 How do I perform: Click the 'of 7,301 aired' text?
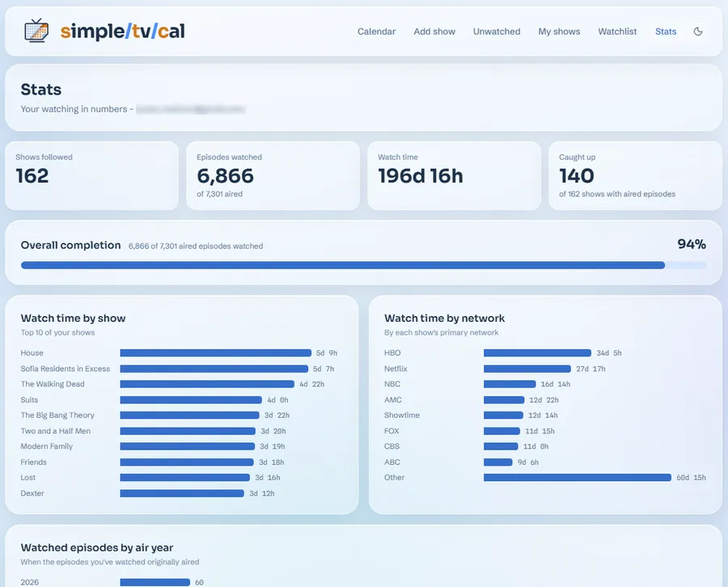pos(219,194)
